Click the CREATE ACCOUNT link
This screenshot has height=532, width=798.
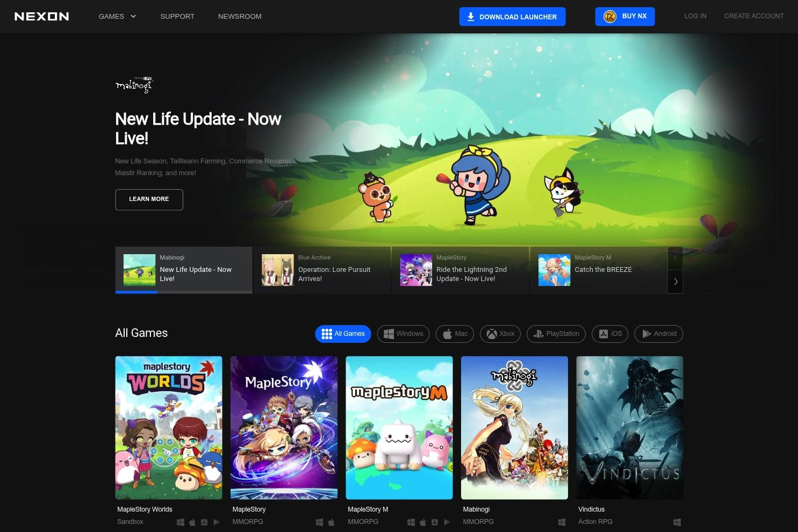tap(754, 16)
